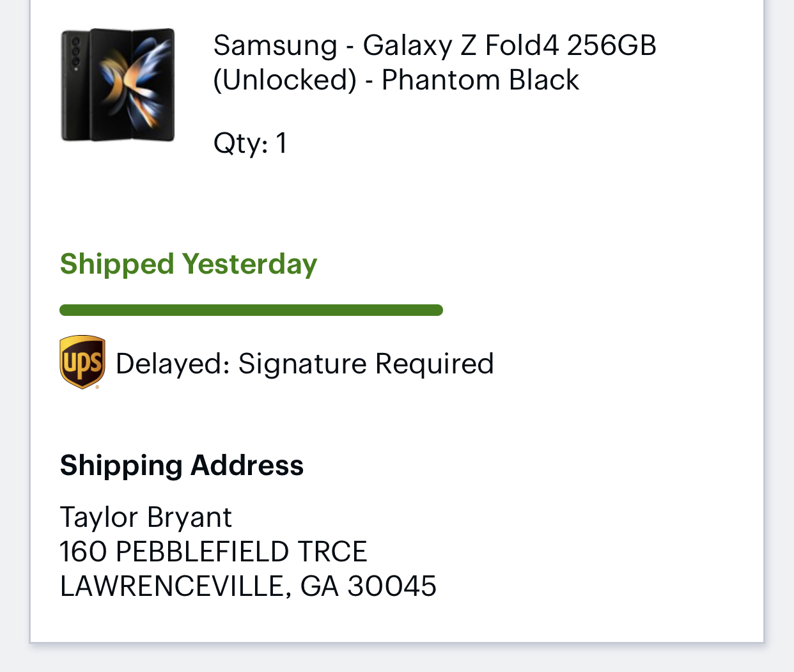The image size is (794, 672).
Task: Select the LAWRENCEVILLE, GA 30045 address line
Action: (x=248, y=584)
